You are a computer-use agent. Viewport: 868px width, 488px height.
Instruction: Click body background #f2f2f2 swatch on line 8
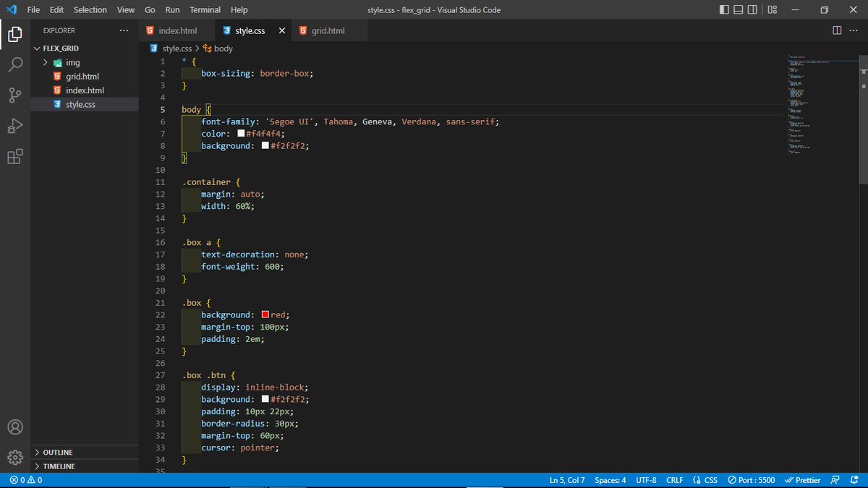[x=265, y=145]
